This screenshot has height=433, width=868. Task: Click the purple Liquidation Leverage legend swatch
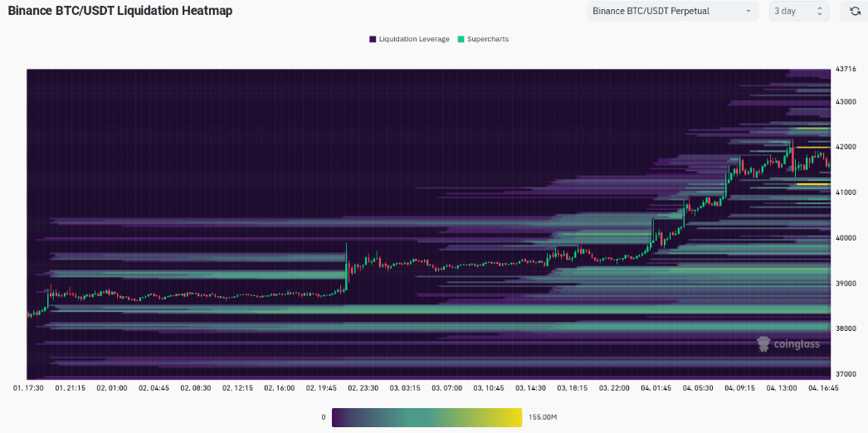point(373,39)
